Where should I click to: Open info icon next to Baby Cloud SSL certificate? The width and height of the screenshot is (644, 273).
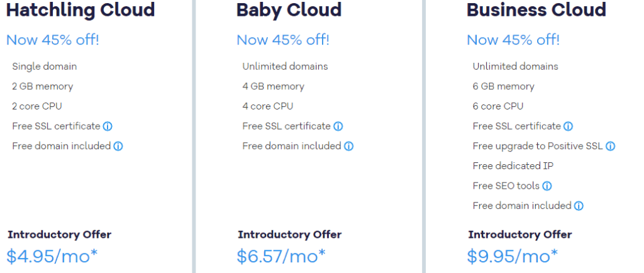(x=338, y=126)
